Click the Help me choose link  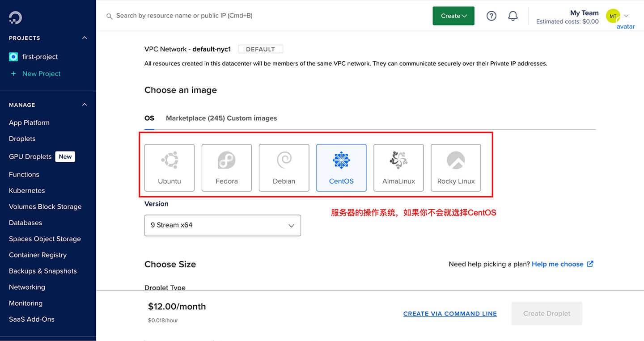tap(558, 264)
